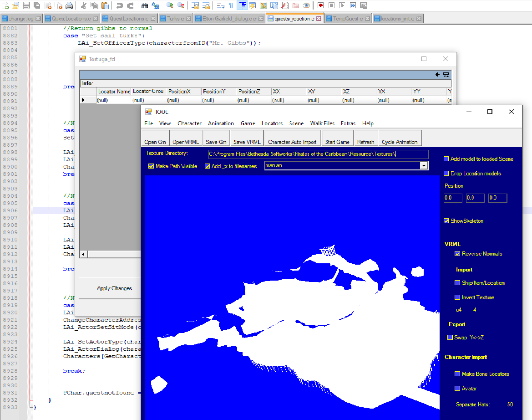Click the Save All icon
The image size is (532, 420).
[37, 5]
